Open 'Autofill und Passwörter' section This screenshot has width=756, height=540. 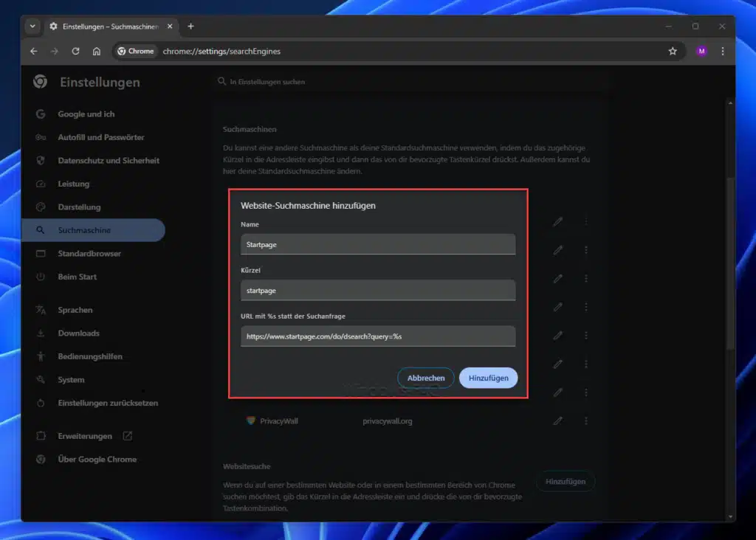[100, 137]
